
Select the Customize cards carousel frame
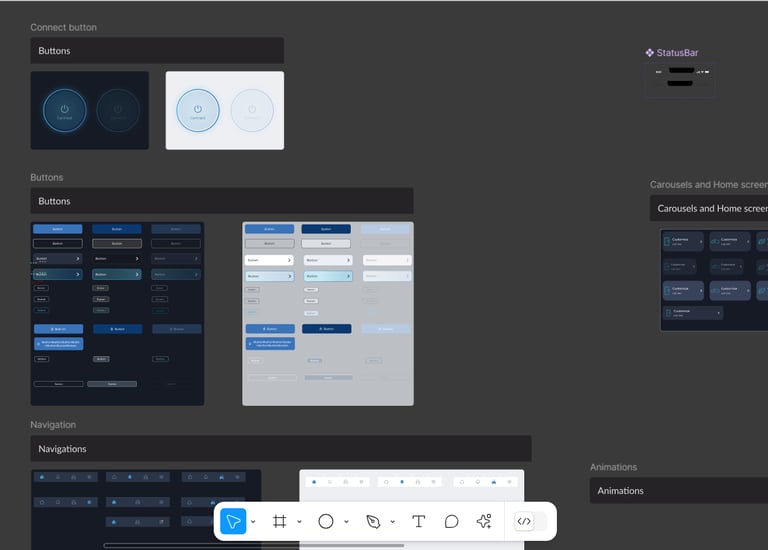click(x=714, y=280)
